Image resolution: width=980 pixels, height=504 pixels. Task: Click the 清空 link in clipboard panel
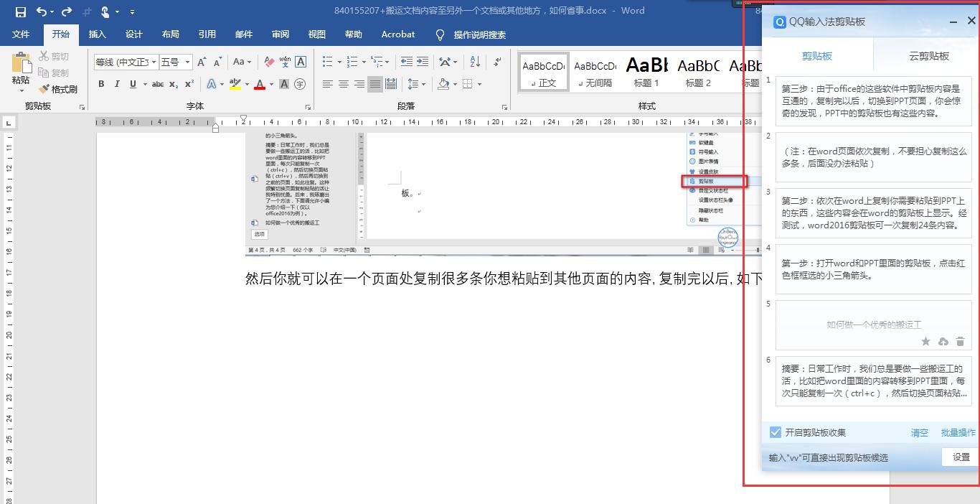point(919,432)
